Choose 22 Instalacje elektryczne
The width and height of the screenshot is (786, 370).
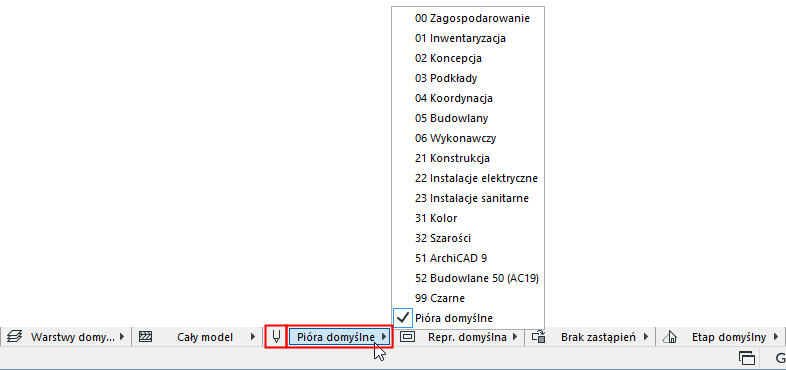(468, 178)
